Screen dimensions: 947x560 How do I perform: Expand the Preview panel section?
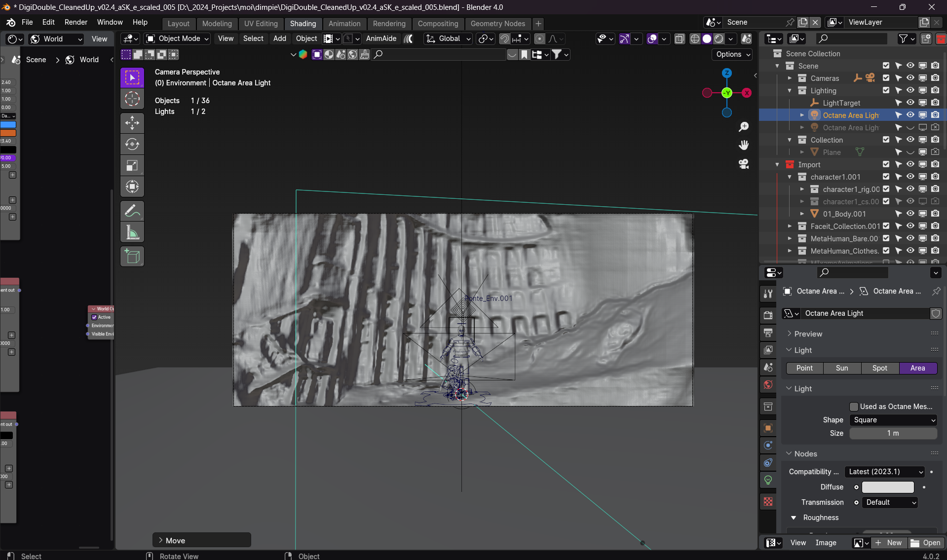coord(808,334)
